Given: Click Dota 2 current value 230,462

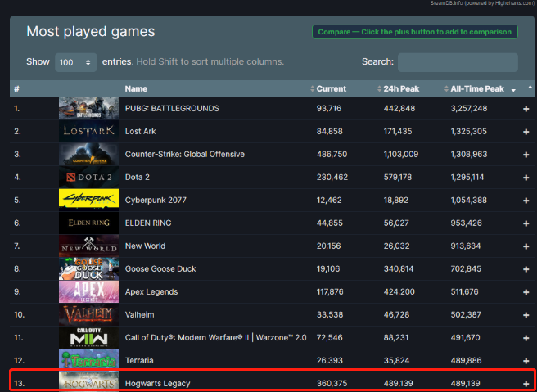Looking at the screenshot, I should [x=332, y=178].
